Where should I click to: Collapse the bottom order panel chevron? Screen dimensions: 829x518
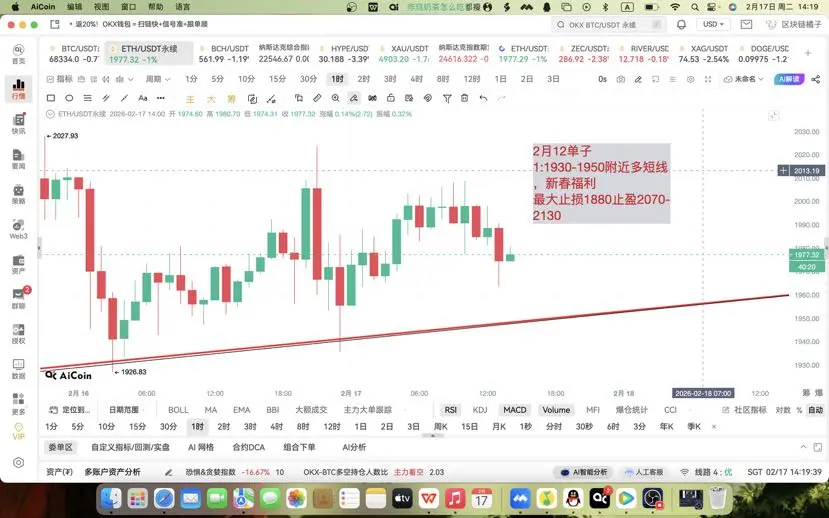coord(804,447)
